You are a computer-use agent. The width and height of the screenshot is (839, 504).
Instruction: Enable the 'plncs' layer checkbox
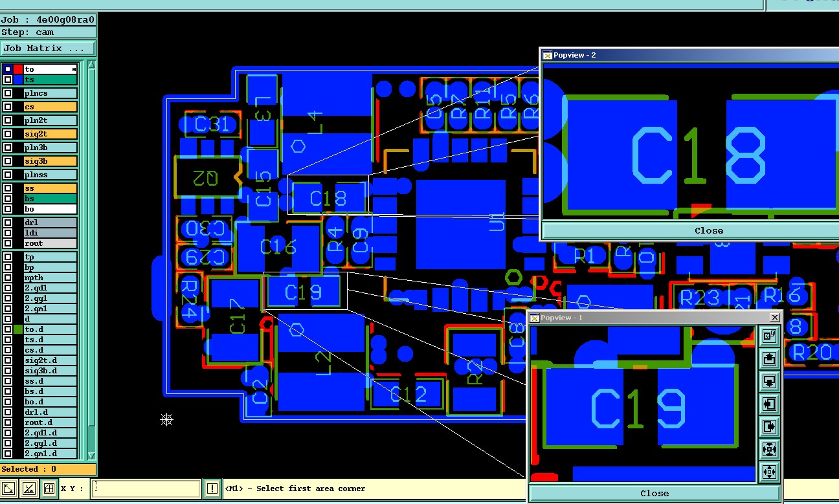click(x=8, y=93)
